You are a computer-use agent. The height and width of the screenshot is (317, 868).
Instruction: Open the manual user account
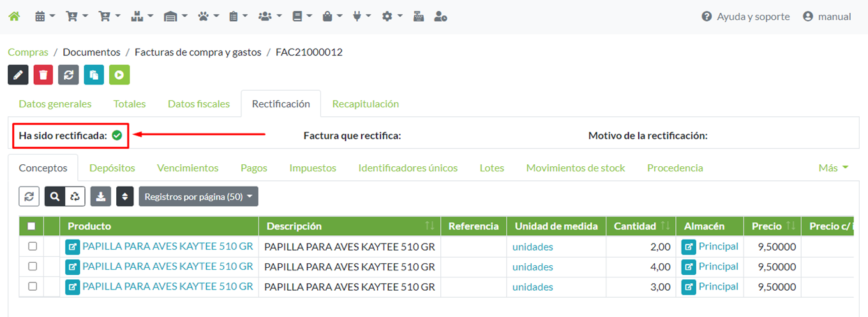827,17
